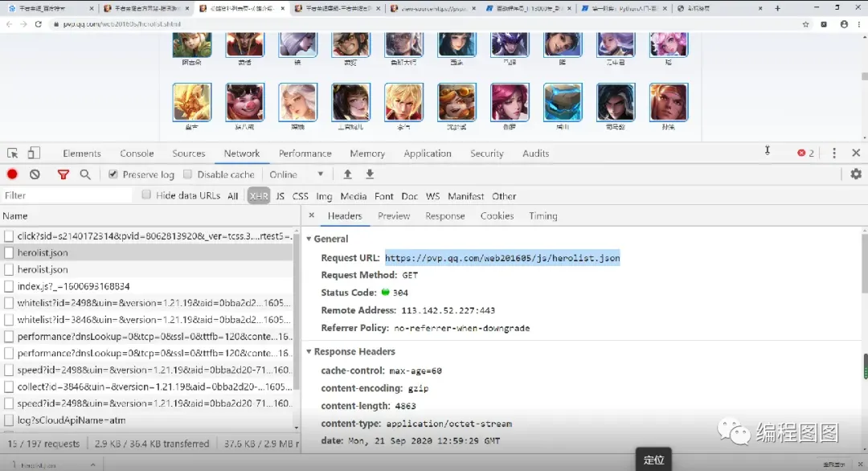The image size is (868, 471).
Task: Open network settings gear icon
Action: coord(856,174)
